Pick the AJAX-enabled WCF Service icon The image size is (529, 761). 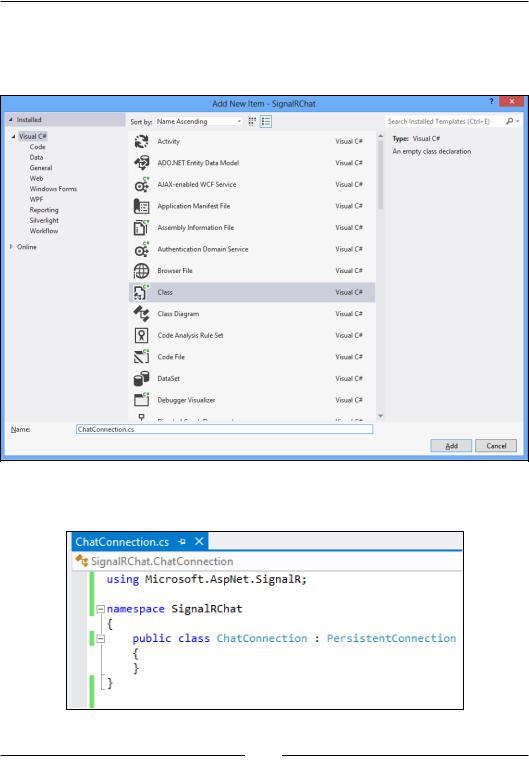(x=141, y=184)
